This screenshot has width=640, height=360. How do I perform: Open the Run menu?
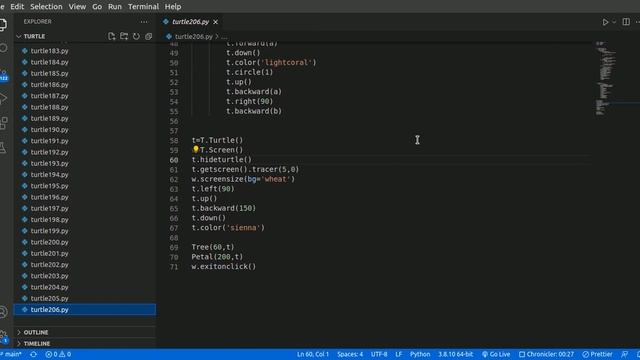click(x=115, y=7)
